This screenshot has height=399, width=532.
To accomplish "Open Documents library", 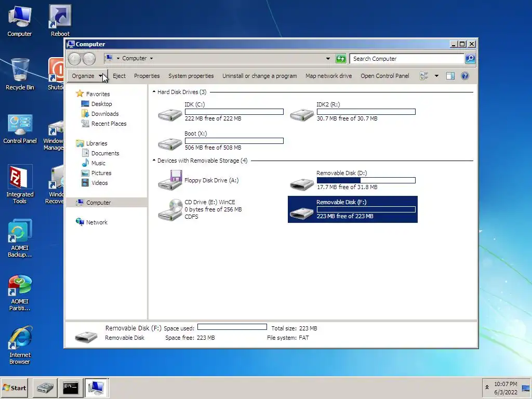I will click(105, 153).
